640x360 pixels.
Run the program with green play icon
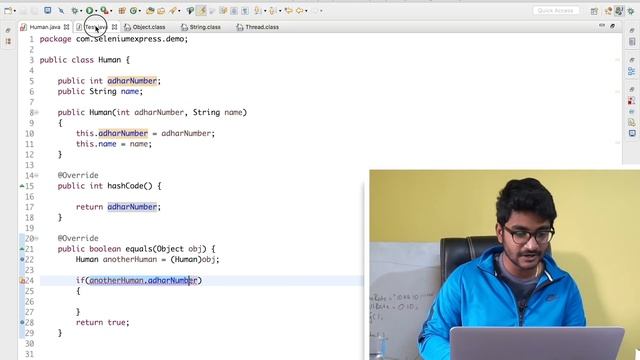[x=89, y=11]
